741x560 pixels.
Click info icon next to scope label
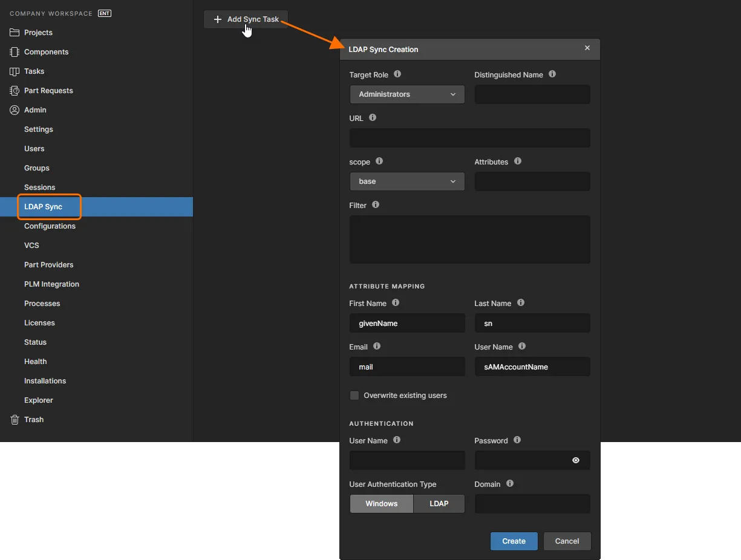(x=379, y=161)
